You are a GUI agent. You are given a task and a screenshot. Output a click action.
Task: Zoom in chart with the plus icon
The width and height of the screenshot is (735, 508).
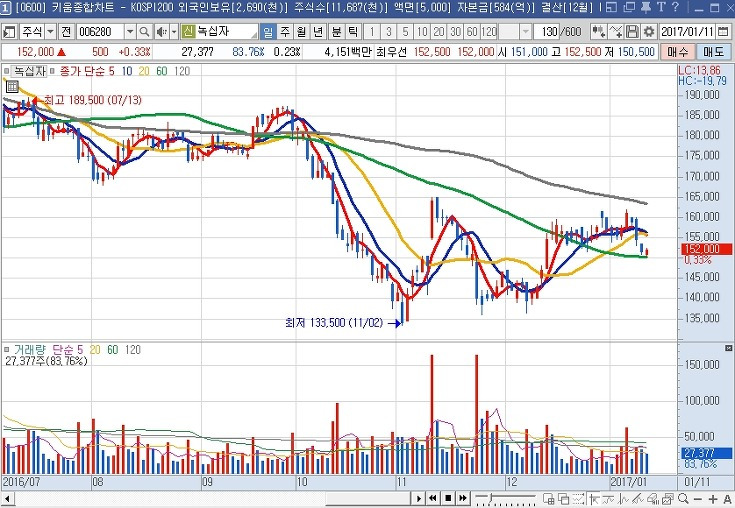713,499
